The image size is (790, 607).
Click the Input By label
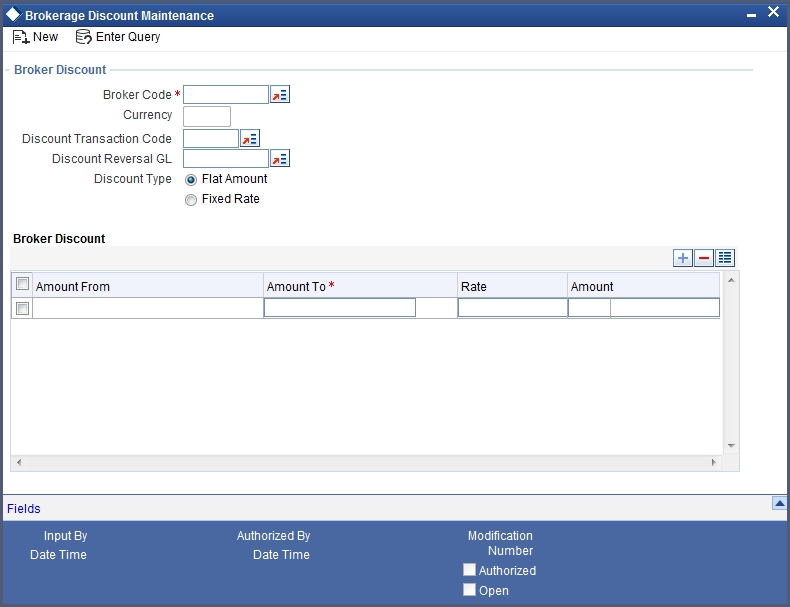point(65,535)
